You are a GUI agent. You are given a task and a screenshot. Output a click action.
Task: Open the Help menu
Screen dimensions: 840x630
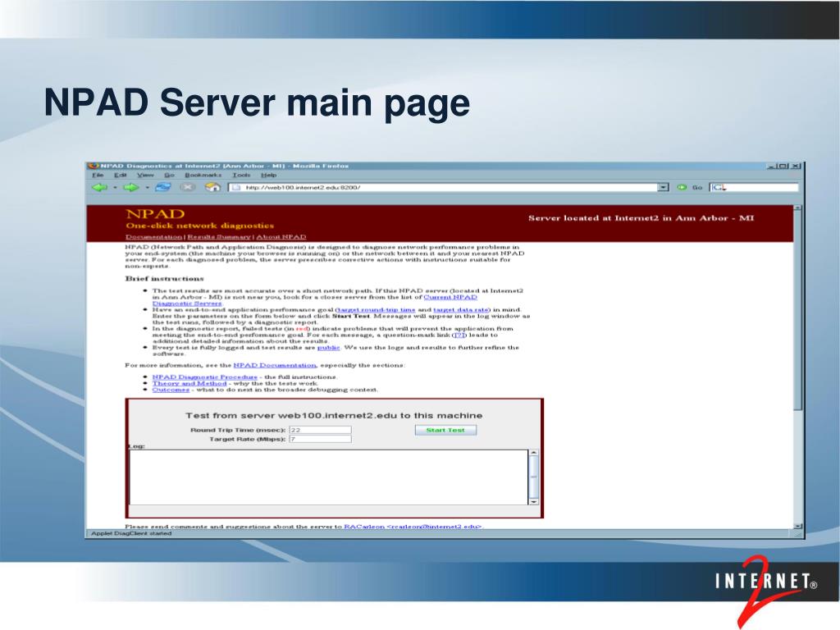pyautogui.click(x=268, y=176)
